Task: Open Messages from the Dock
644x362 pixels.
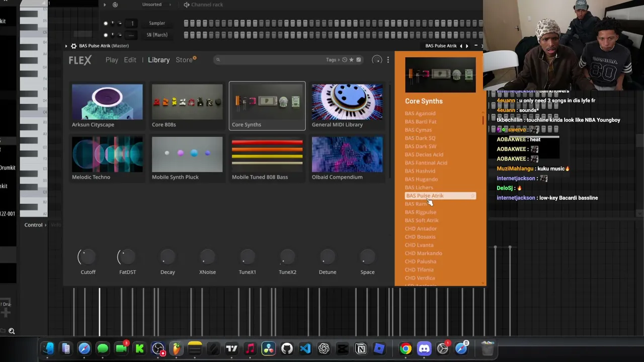Action: (x=103, y=348)
